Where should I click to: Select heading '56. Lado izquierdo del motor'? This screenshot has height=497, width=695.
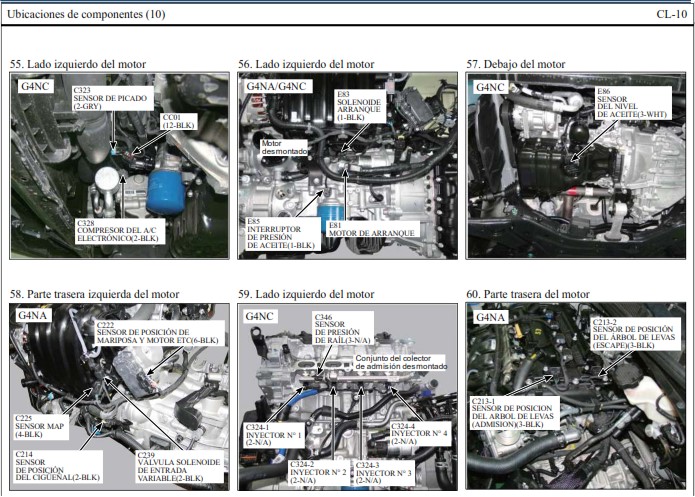(x=306, y=64)
